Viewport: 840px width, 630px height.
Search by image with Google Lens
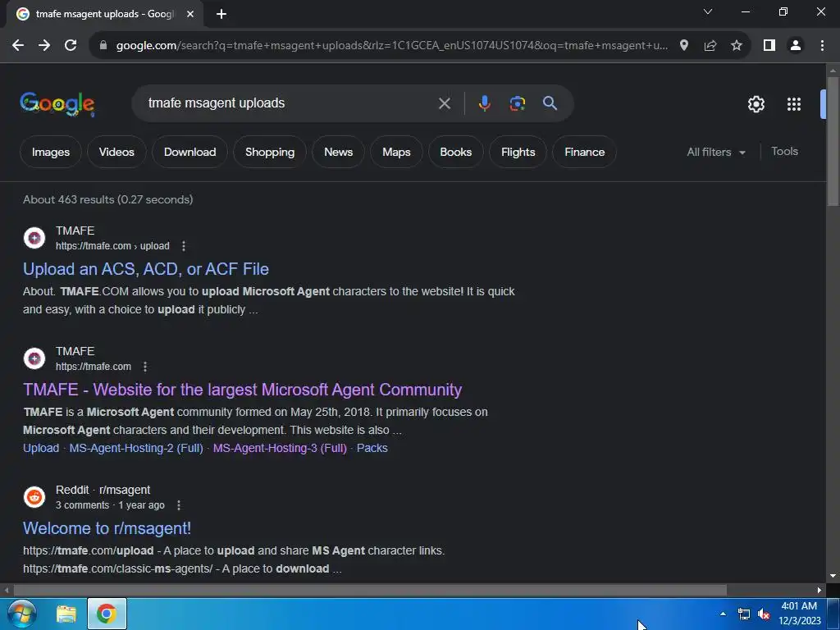click(518, 103)
